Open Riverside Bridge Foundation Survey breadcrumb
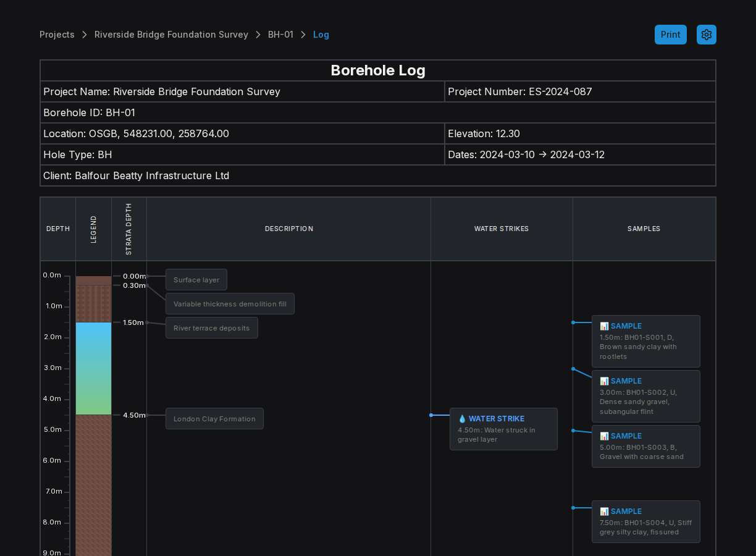This screenshot has width=756, height=556. (171, 35)
